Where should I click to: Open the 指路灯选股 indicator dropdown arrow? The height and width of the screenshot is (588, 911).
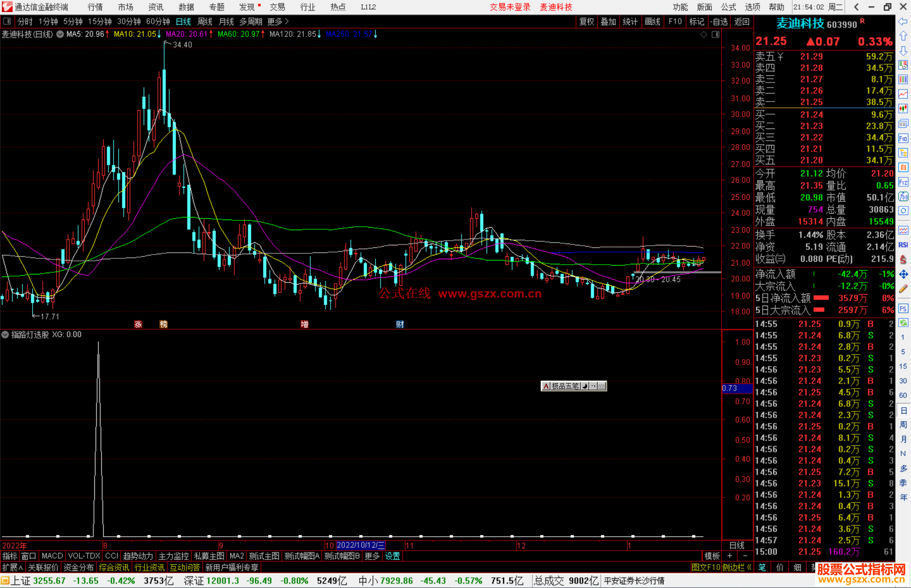click(5, 335)
